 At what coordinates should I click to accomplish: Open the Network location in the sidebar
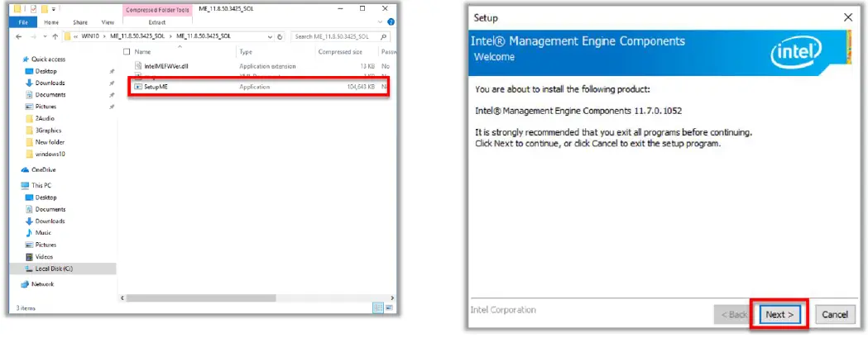coord(43,283)
